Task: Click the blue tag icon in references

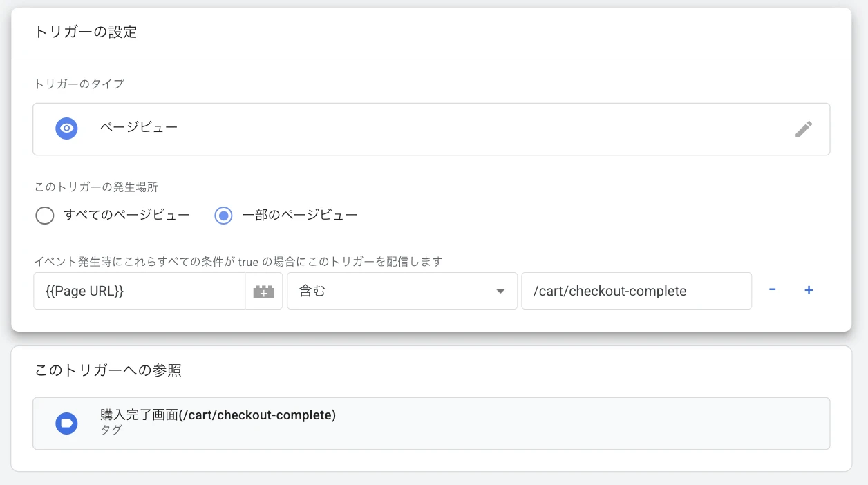Action: tap(66, 423)
